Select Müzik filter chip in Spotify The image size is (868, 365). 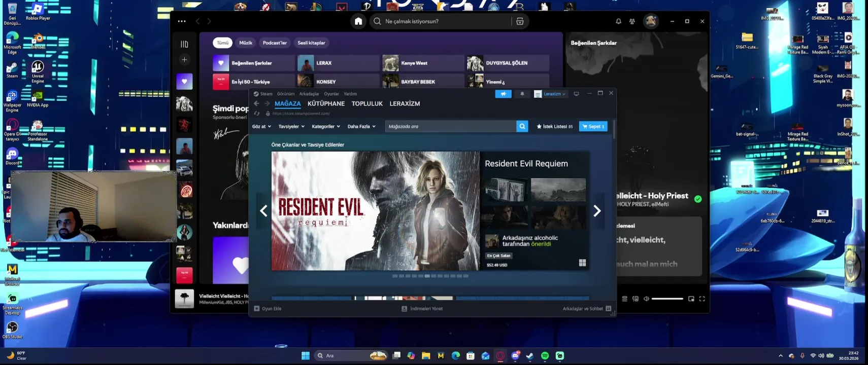(246, 43)
